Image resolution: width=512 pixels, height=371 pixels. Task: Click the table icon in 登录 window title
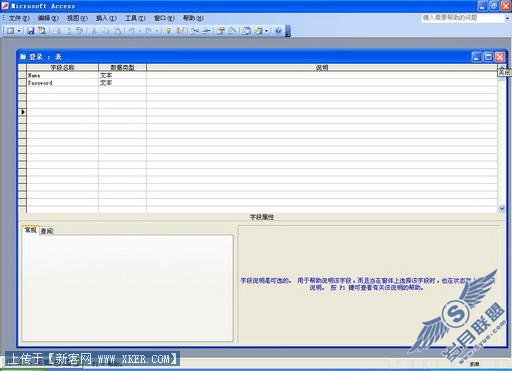(23, 57)
